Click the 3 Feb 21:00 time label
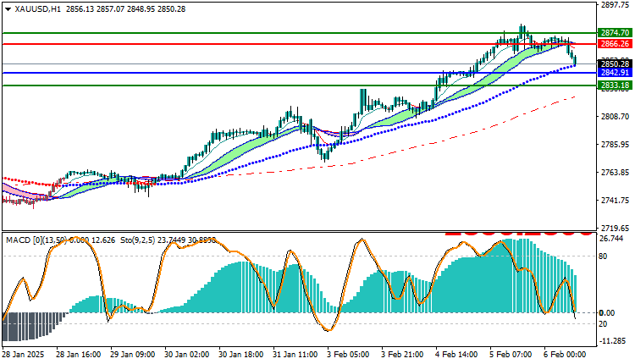 tap(402, 355)
